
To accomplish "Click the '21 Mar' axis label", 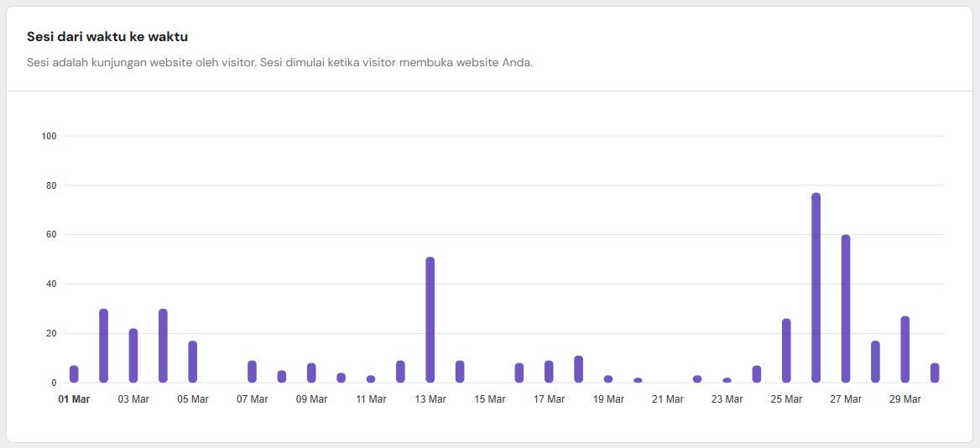I will (x=668, y=399).
